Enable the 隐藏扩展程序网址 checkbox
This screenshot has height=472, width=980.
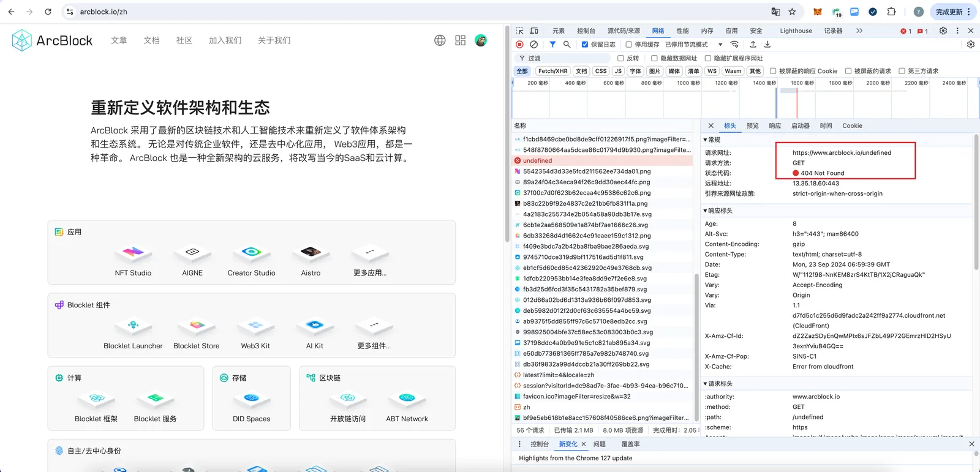coord(708,58)
